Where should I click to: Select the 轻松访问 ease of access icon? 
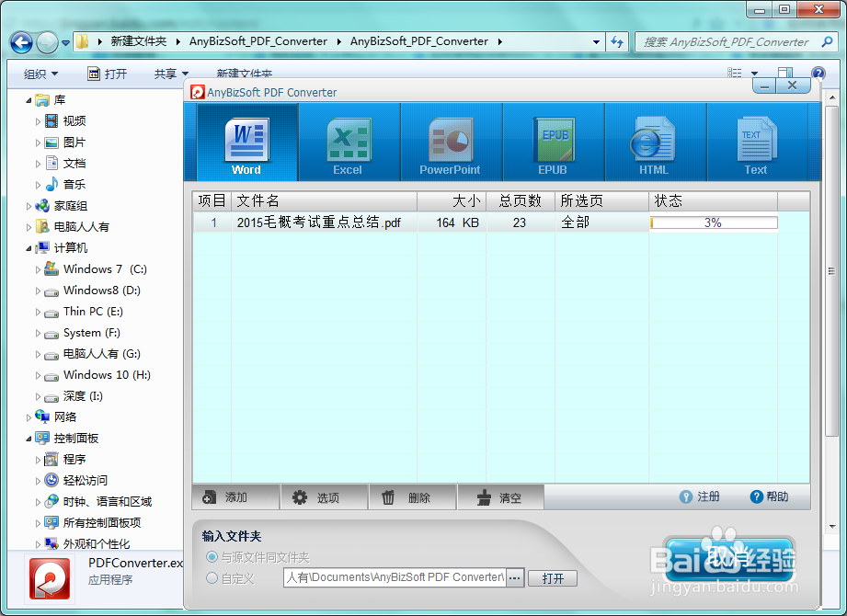(52, 481)
